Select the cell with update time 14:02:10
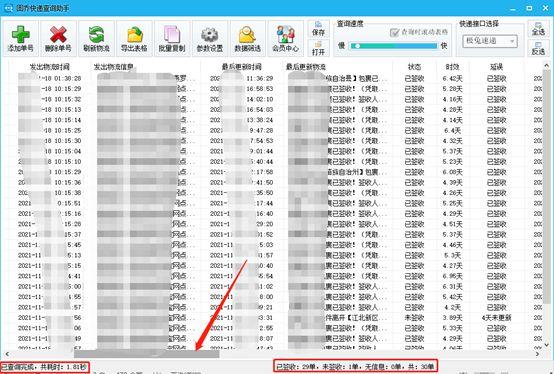554x374 pixels. pyautogui.click(x=242, y=99)
